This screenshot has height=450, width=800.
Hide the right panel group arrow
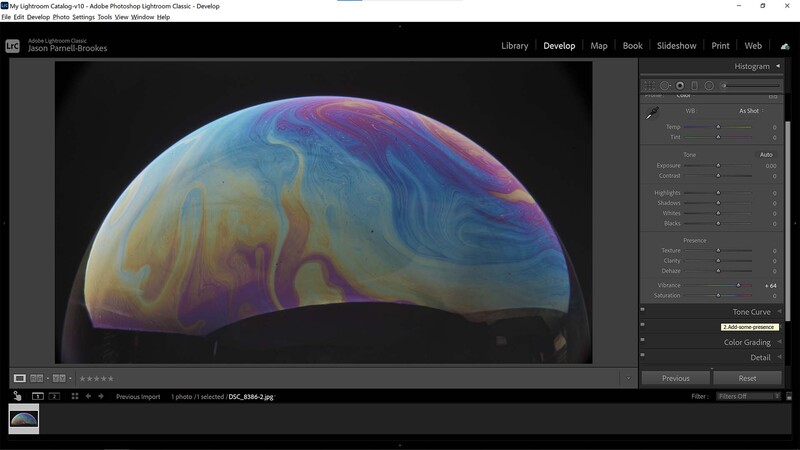pos(795,223)
